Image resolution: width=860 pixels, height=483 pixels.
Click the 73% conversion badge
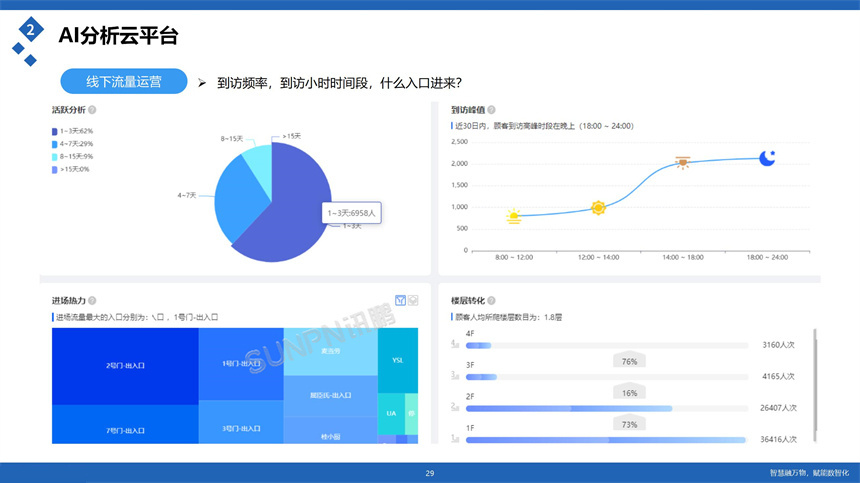click(x=629, y=423)
